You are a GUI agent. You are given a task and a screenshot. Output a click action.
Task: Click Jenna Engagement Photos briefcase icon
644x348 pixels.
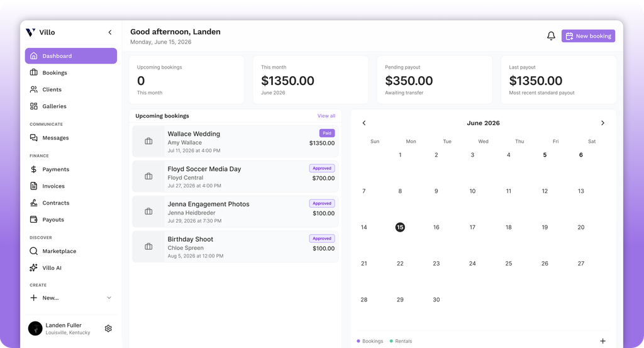[148, 211]
